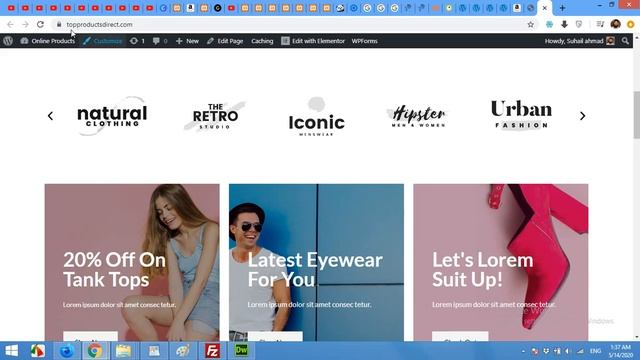This screenshot has height=360, width=640.
Task: Open the shield extension icon
Action: pos(579,24)
